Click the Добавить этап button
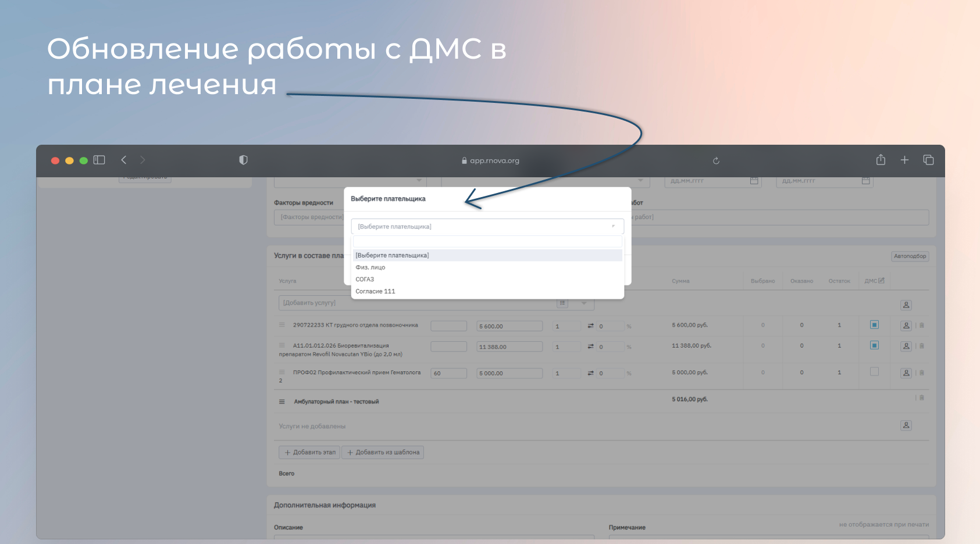This screenshot has height=544, width=980. 309,452
